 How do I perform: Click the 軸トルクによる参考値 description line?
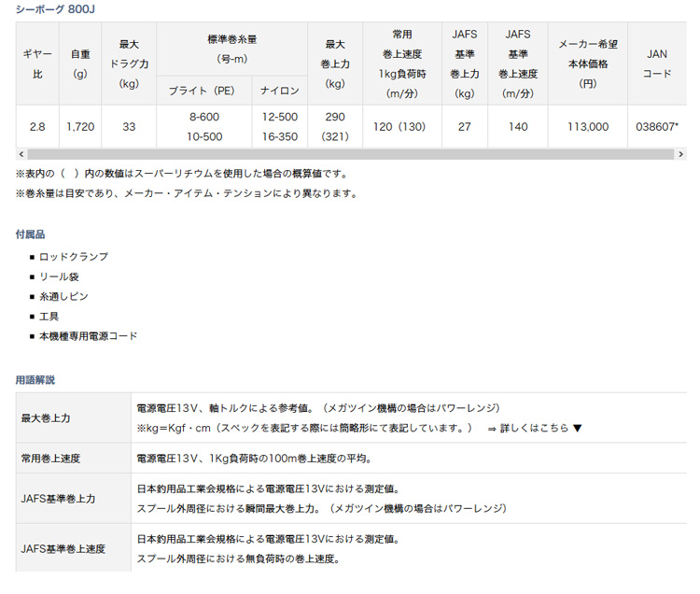click(x=318, y=408)
